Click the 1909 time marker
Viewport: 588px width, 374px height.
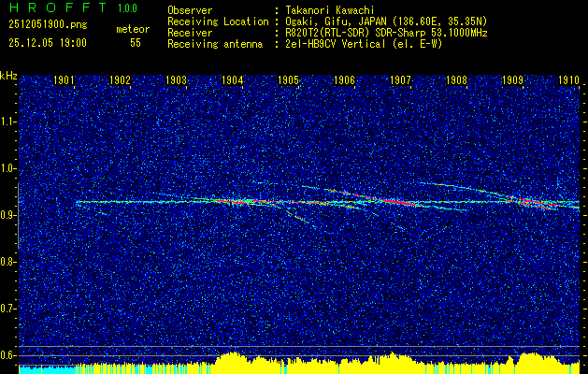pos(512,80)
